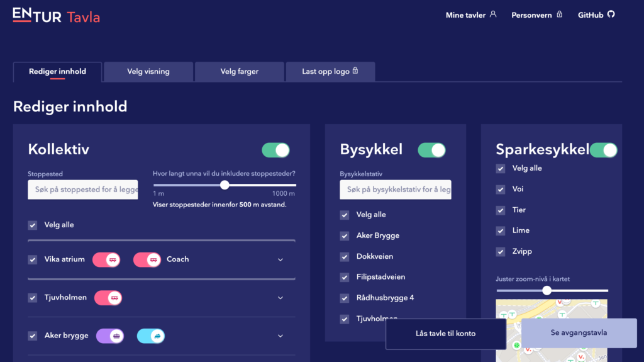Turn off the Sparkesykkel section switch

coord(604,150)
